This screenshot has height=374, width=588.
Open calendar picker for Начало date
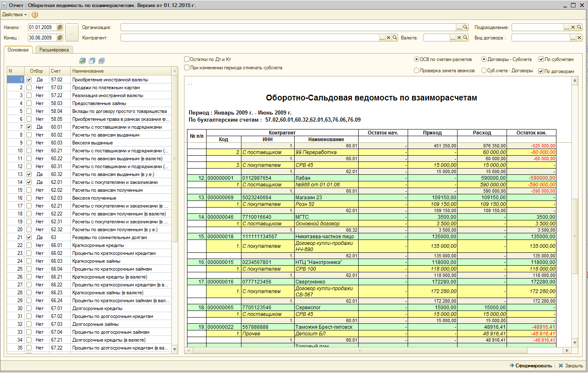60,27
